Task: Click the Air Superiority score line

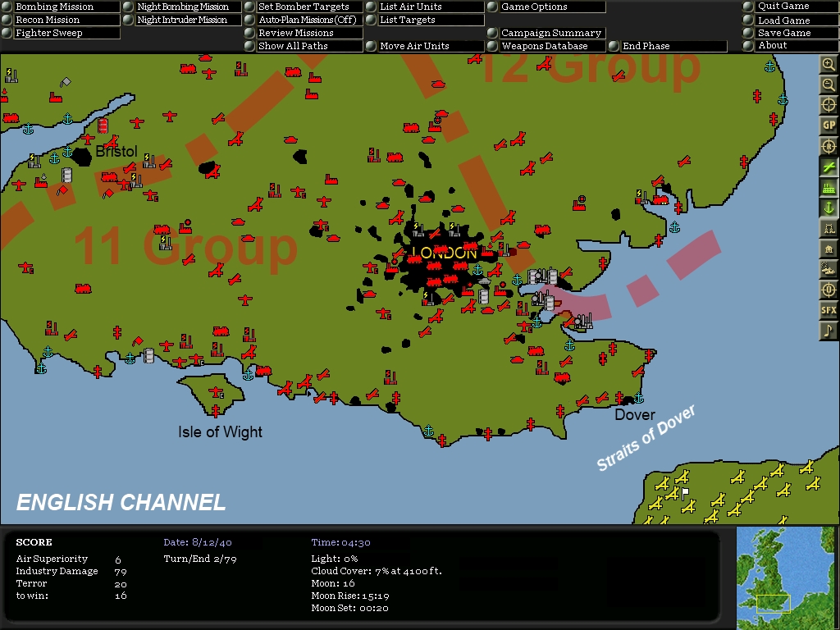Action: pyautogui.click(x=69, y=559)
